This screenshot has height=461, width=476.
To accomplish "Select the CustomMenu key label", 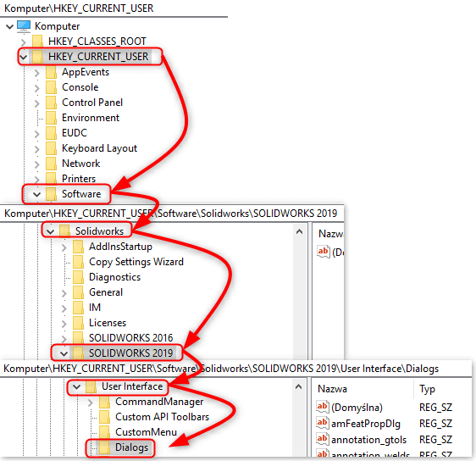I will [x=146, y=432].
